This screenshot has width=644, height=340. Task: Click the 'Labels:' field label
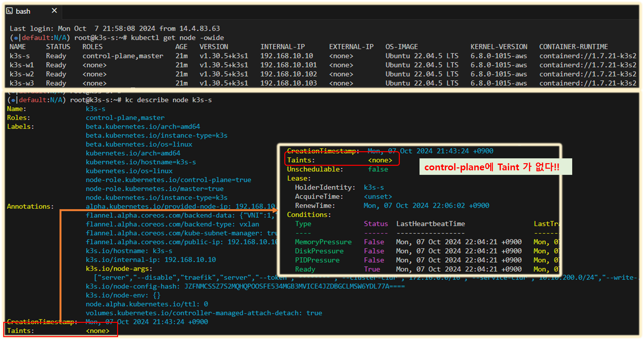(x=20, y=127)
